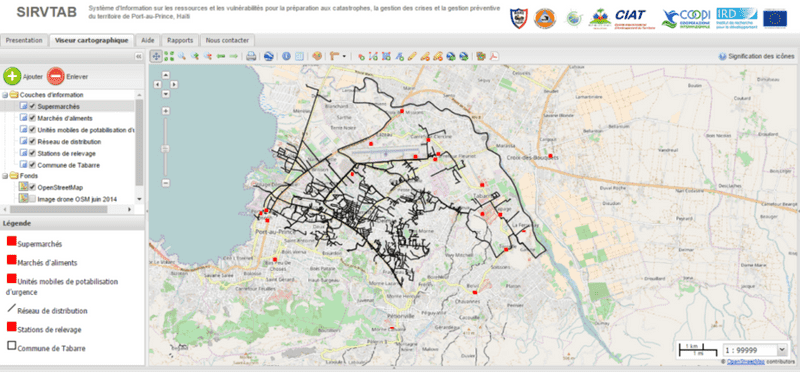Image resolution: width=800 pixels, height=372 pixels.
Task: Open the OpenStreetMap contributors link
Action: coord(745,361)
